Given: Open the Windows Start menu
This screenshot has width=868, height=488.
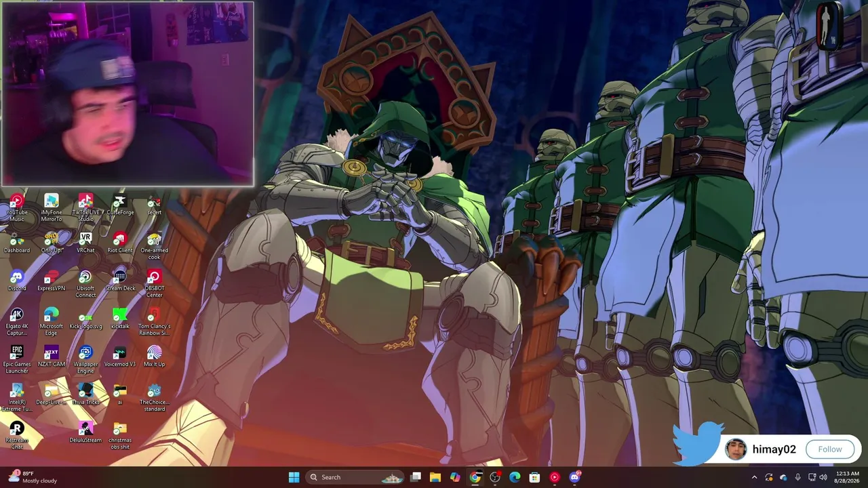Looking at the screenshot, I should [x=294, y=477].
